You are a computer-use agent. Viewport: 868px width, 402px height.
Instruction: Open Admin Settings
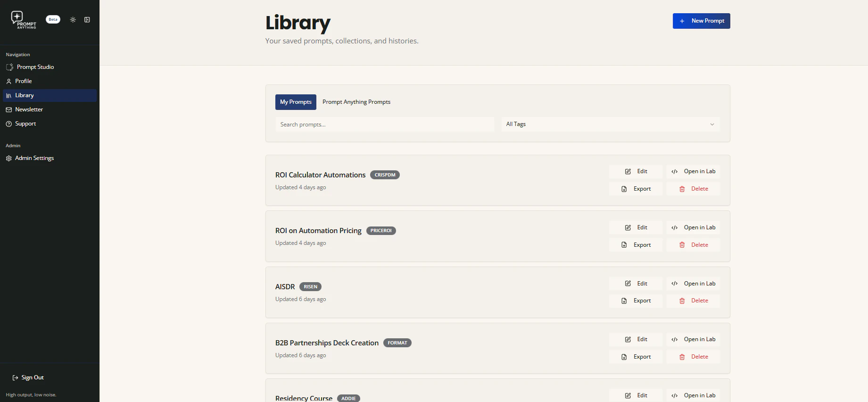click(50, 158)
